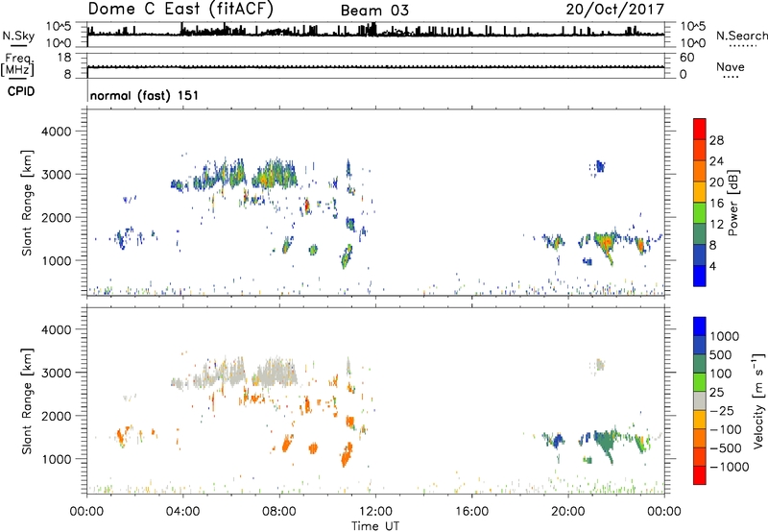The width and height of the screenshot is (768, 532).
Task: Click the '1000' range tick of the velocity panel
Action: click(x=57, y=459)
